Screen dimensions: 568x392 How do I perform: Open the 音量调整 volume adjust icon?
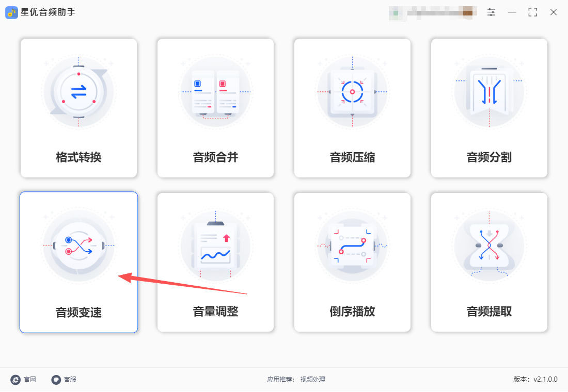215,246
